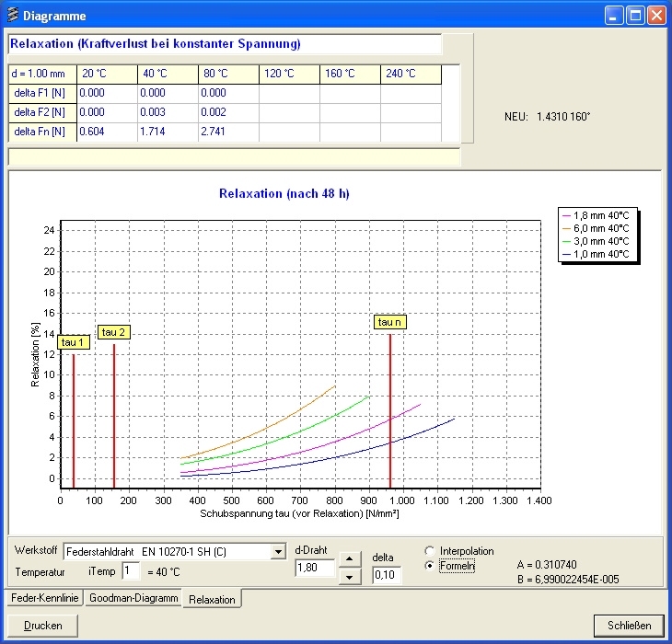672x644 pixels.
Task: Select the Relaxation tab
Action: (x=211, y=599)
